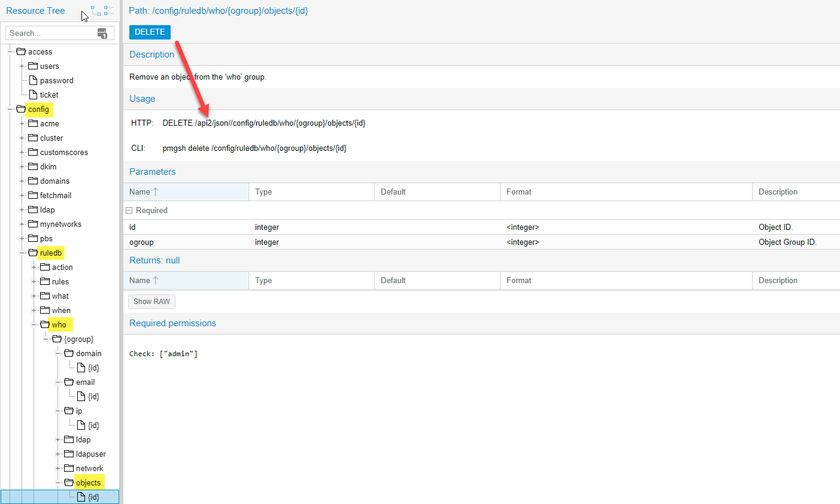This screenshot has width=840, height=504.
Task: Click the folder icon next to users
Action: coord(33,66)
